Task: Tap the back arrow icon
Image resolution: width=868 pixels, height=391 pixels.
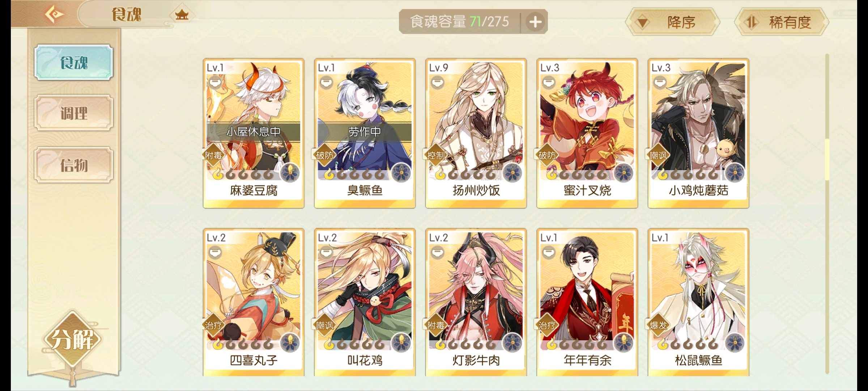Action: coord(54,14)
